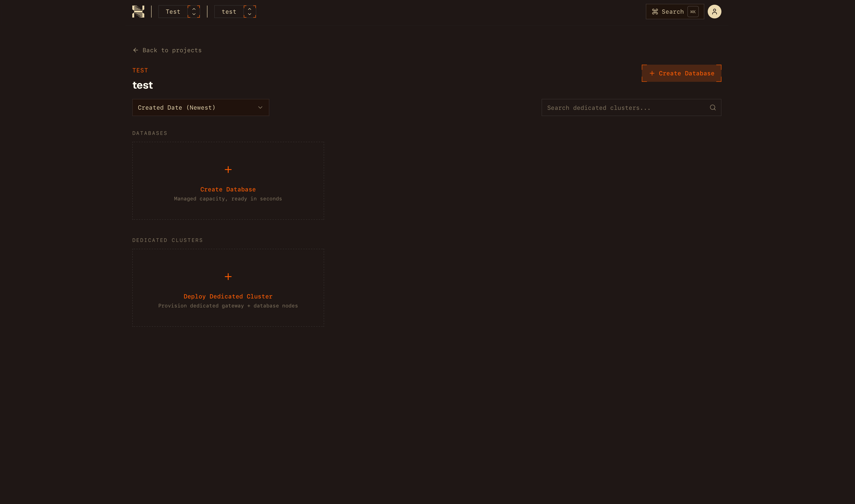Viewport: 855px width, 504px height.
Task: Click the 'Managed capacity, ready in seconds' text
Action: tap(228, 199)
